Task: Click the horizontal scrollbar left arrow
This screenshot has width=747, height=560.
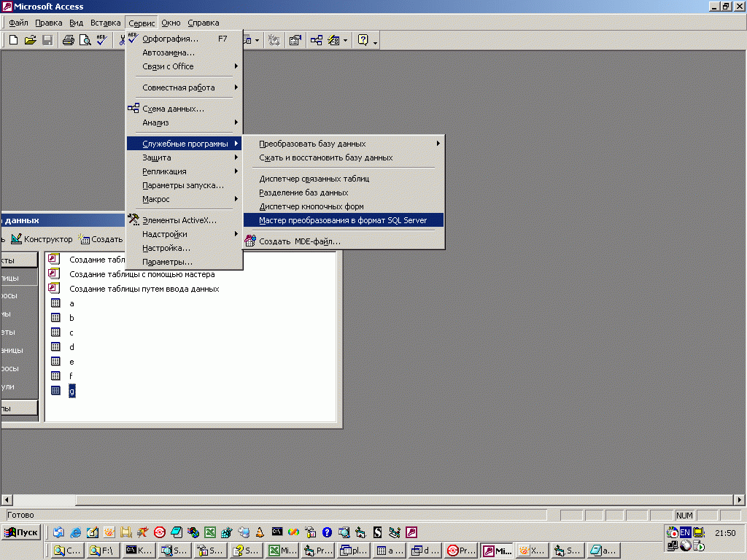Action: pyautogui.click(x=7, y=499)
